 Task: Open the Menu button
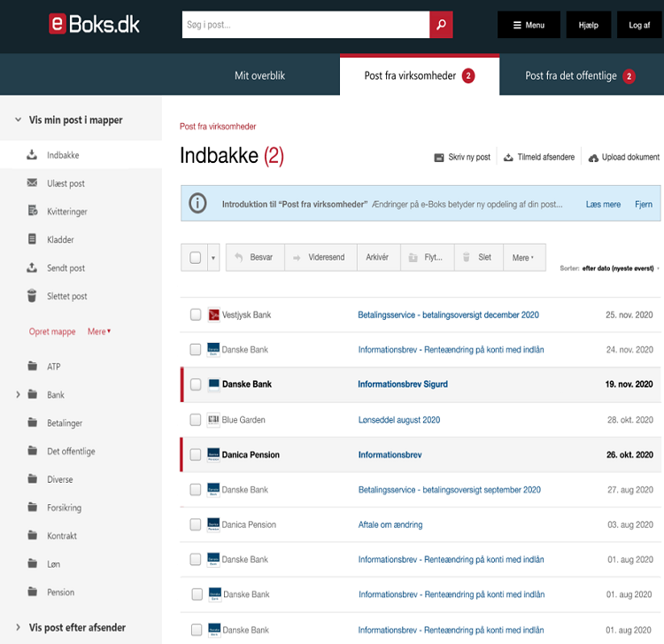(x=529, y=25)
